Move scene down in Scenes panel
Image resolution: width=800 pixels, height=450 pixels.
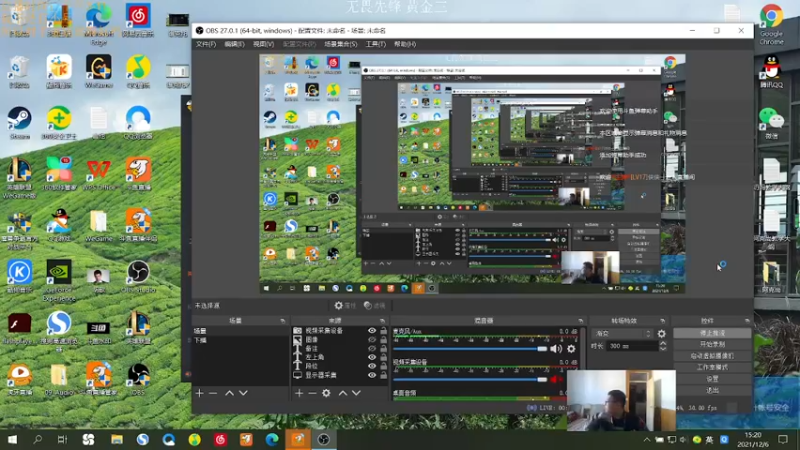[243, 393]
